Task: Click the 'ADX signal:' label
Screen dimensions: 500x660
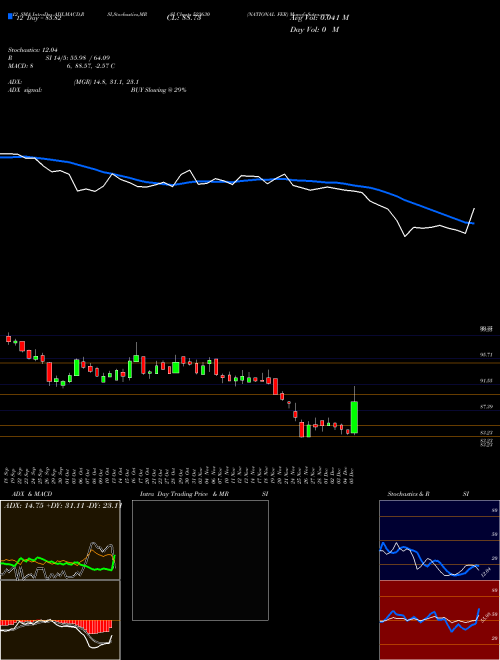Action: click(25, 90)
